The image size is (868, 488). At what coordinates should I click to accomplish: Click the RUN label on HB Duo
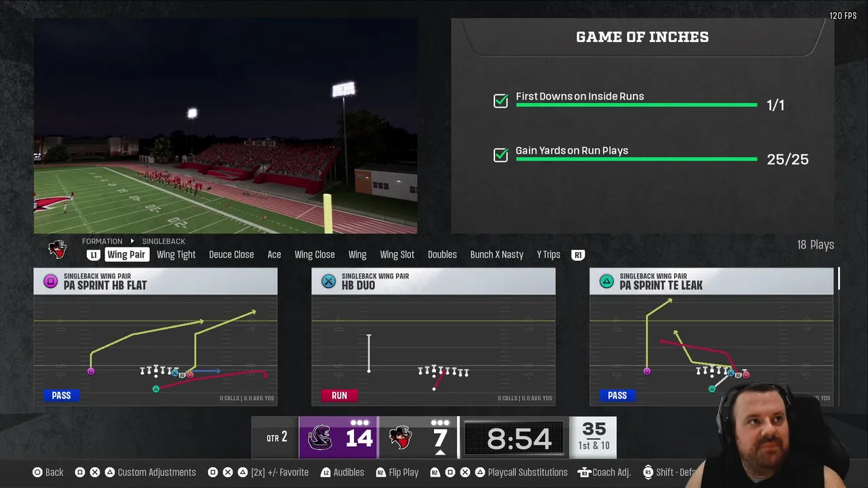[x=339, y=395]
